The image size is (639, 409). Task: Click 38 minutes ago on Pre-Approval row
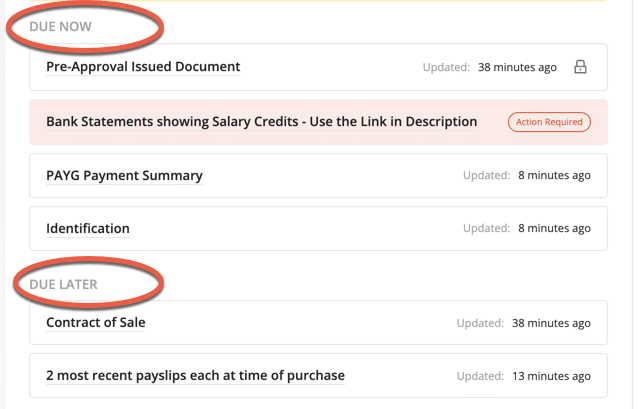pos(517,67)
